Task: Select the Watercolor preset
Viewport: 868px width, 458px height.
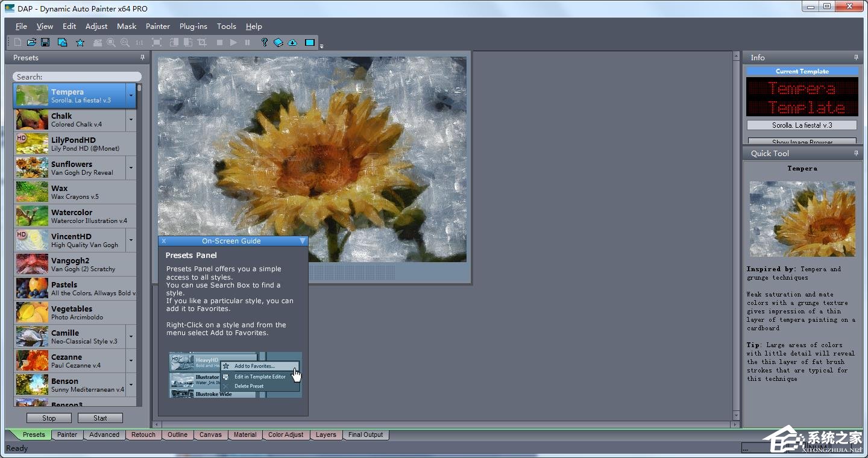Action: pyautogui.click(x=75, y=216)
